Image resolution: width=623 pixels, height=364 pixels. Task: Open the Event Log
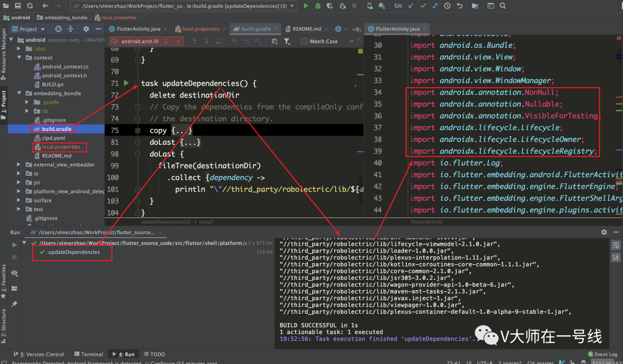(603, 354)
